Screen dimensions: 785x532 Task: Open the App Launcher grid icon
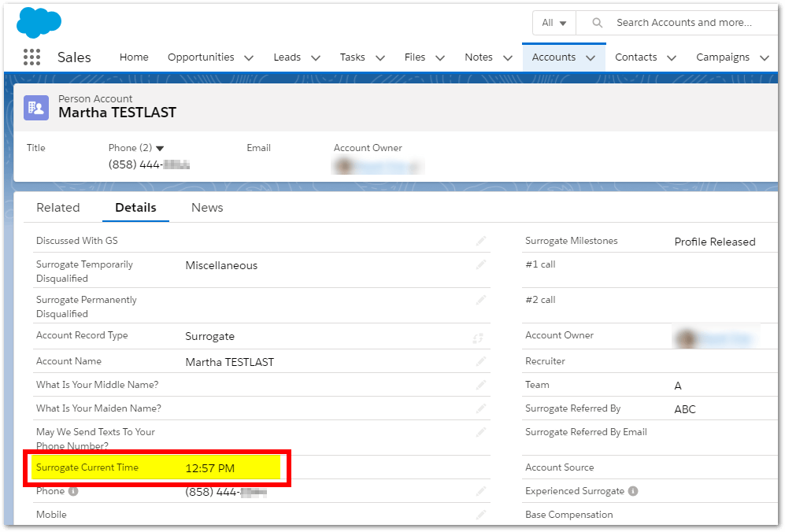click(x=31, y=57)
